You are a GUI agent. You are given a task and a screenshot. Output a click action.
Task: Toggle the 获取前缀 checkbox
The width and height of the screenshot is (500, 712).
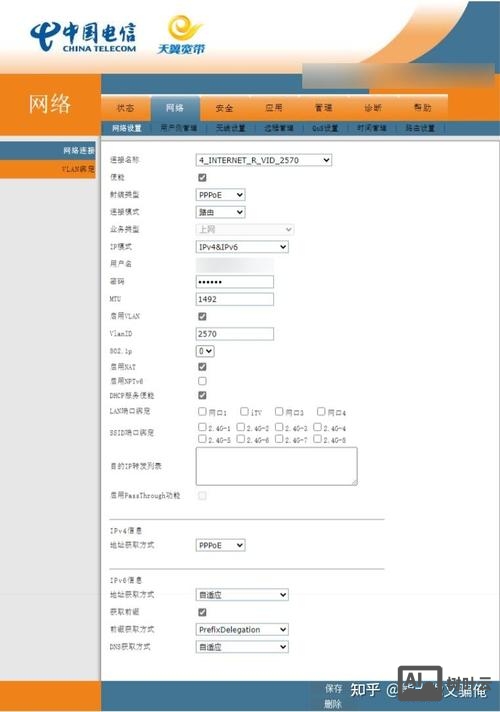click(202, 612)
